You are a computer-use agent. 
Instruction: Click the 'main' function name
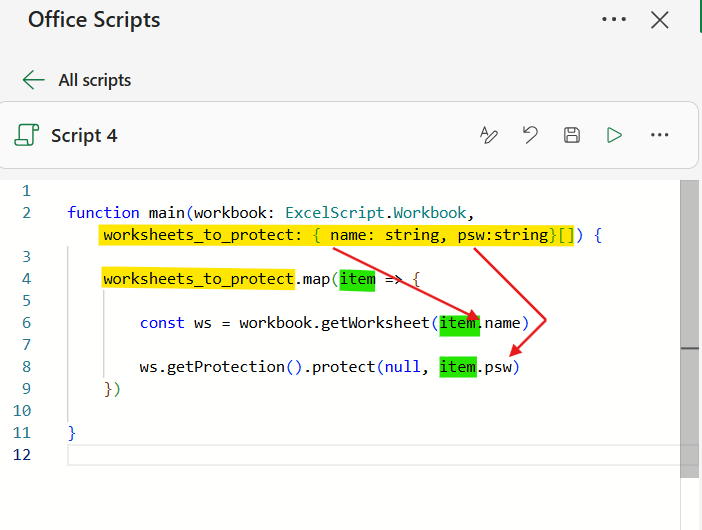point(167,212)
